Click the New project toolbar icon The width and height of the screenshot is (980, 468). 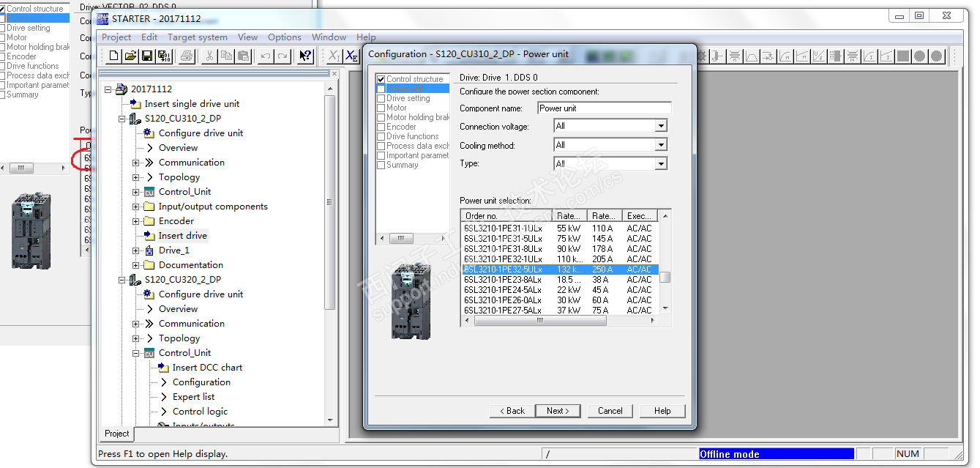coord(113,56)
